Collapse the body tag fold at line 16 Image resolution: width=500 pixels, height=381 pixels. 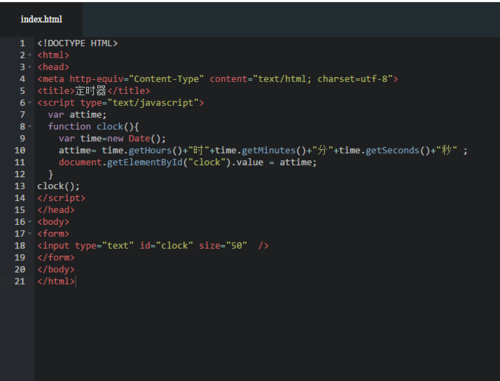pos(30,221)
